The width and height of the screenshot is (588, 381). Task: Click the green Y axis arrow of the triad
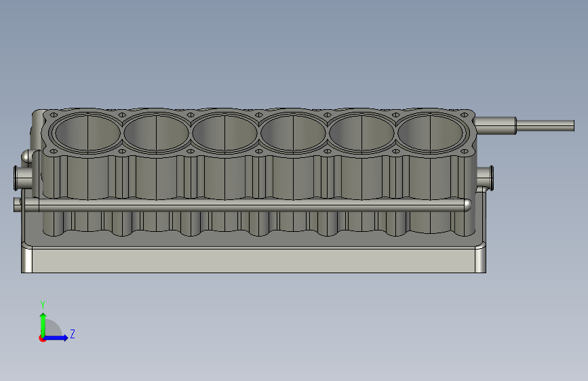coord(43,324)
